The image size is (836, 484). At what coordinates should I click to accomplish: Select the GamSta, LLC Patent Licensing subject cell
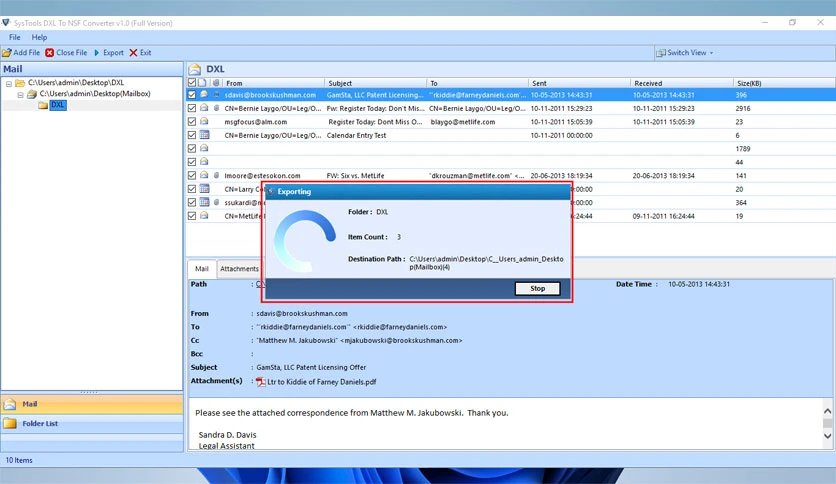point(375,95)
